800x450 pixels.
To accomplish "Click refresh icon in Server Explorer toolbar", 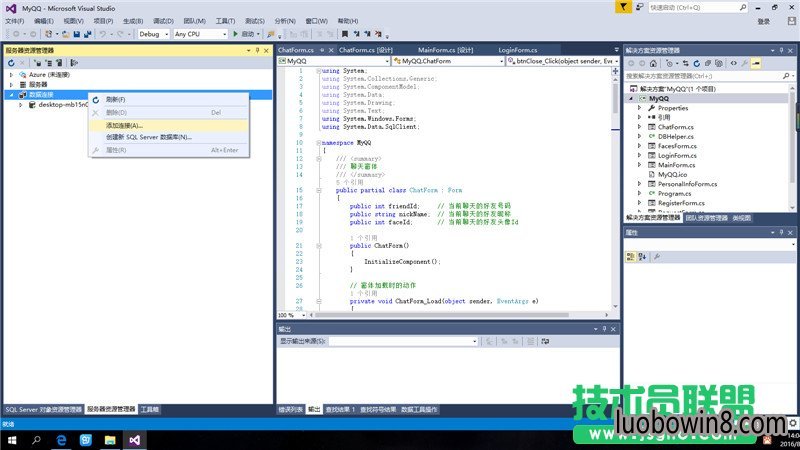I will (11, 63).
